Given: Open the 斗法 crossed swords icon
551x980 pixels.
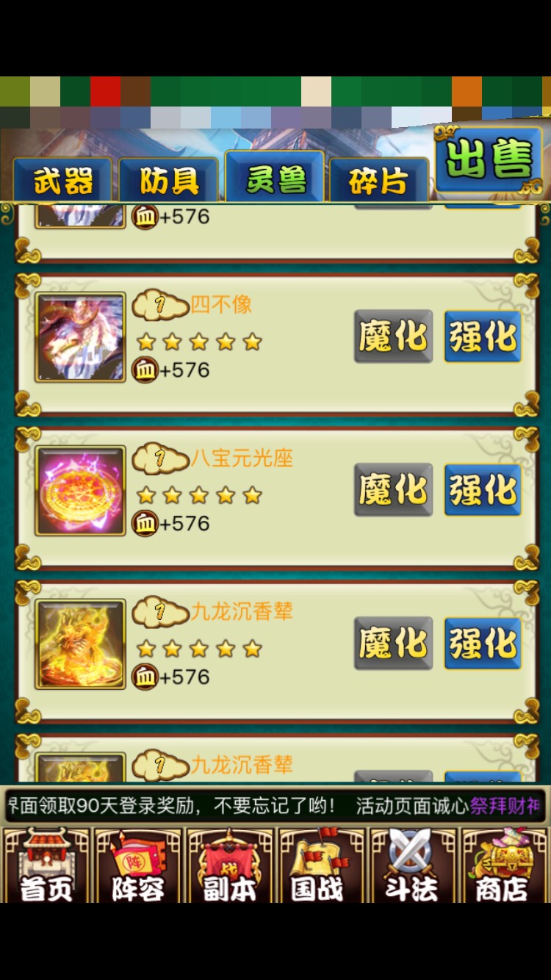Looking at the screenshot, I should pyautogui.click(x=412, y=865).
